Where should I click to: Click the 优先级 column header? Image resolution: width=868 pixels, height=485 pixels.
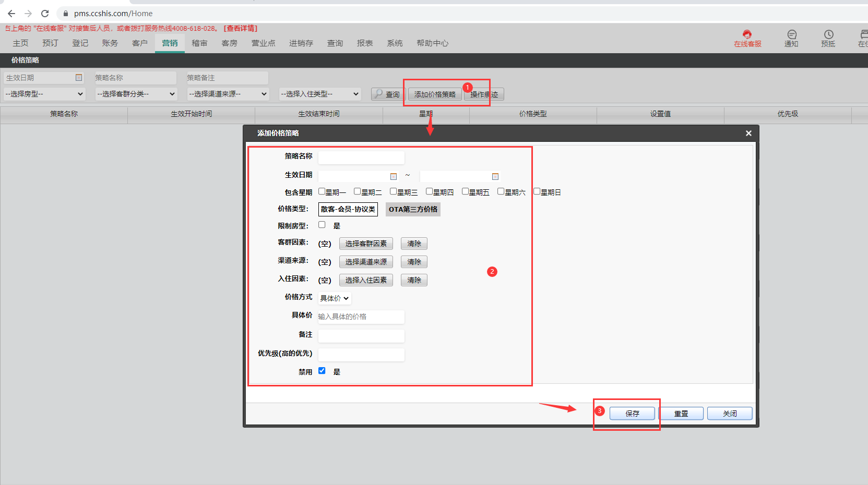click(788, 114)
